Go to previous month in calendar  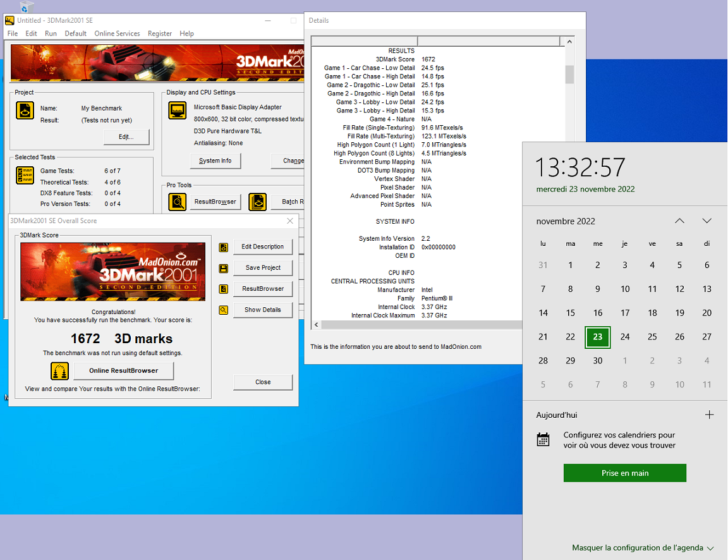click(679, 221)
